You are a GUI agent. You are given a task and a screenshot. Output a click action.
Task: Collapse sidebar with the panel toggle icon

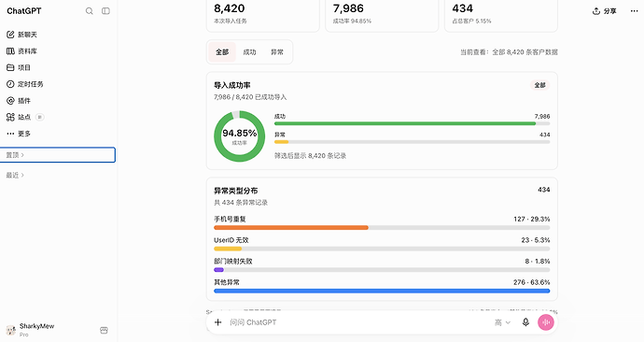pos(105,11)
